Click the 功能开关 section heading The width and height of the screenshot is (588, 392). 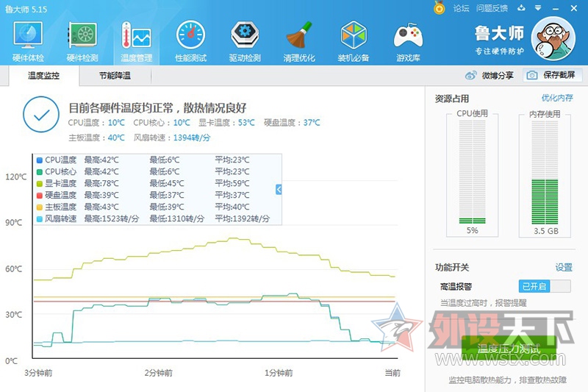coord(452,268)
